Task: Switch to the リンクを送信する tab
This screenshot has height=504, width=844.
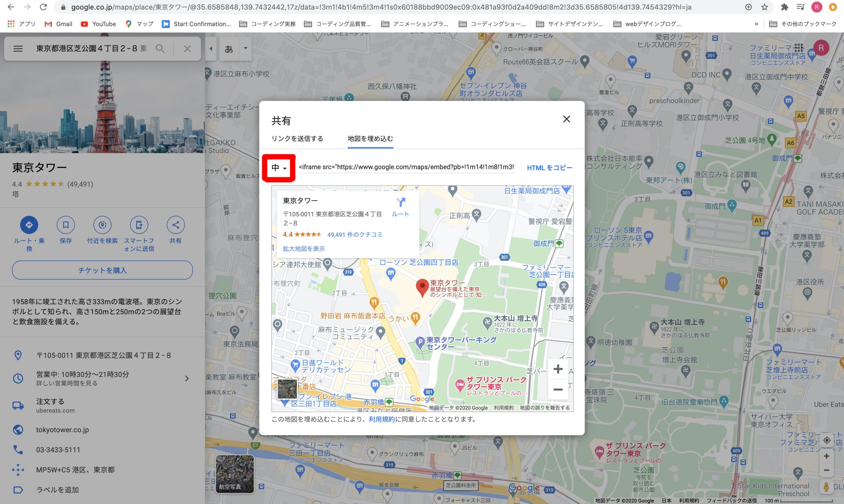Action: pos(297,139)
